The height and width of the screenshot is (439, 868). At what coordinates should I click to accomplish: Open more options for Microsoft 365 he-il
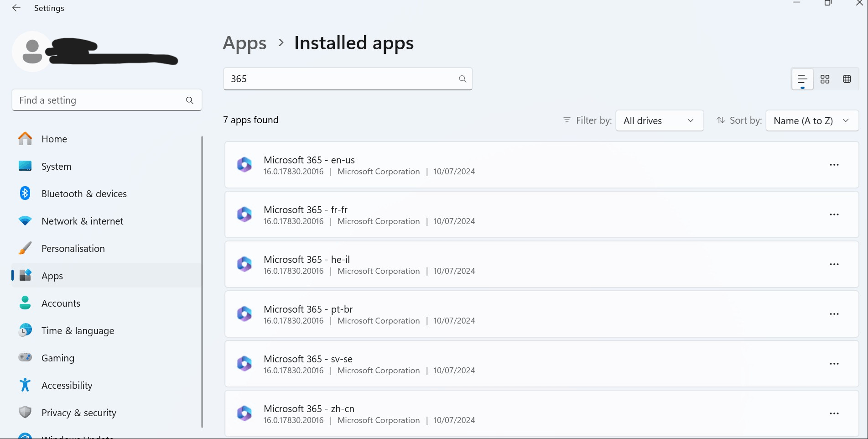pos(834,264)
